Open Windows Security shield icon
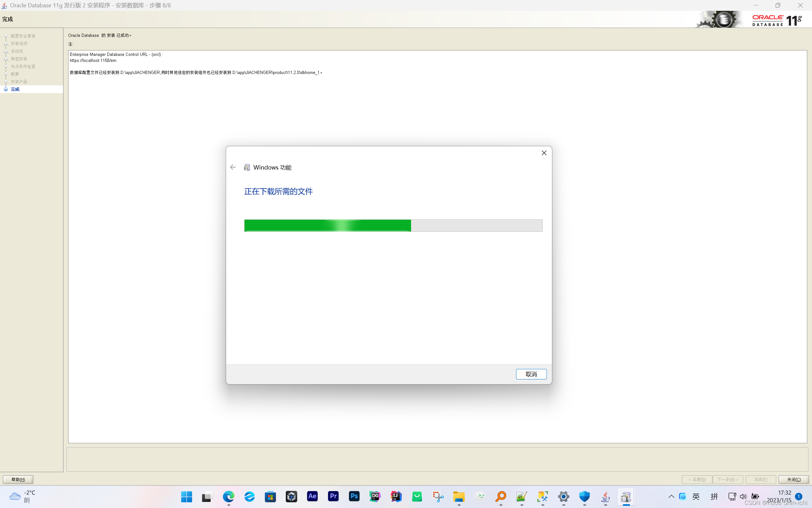This screenshot has width=812, height=508. (585, 496)
